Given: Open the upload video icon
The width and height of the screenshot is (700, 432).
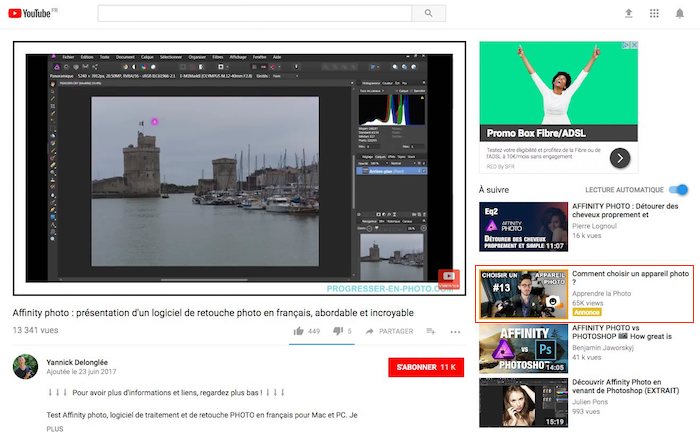Looking at the screenshot, I should coord(628,13).
